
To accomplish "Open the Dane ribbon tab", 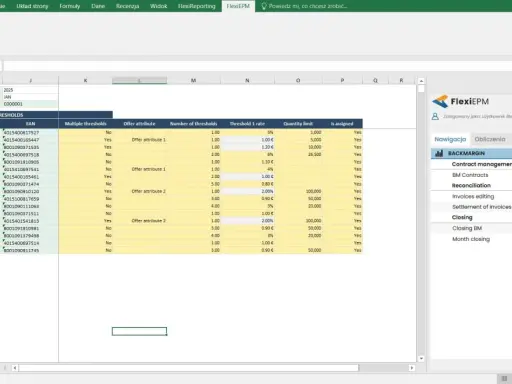I will click(98, 6).
